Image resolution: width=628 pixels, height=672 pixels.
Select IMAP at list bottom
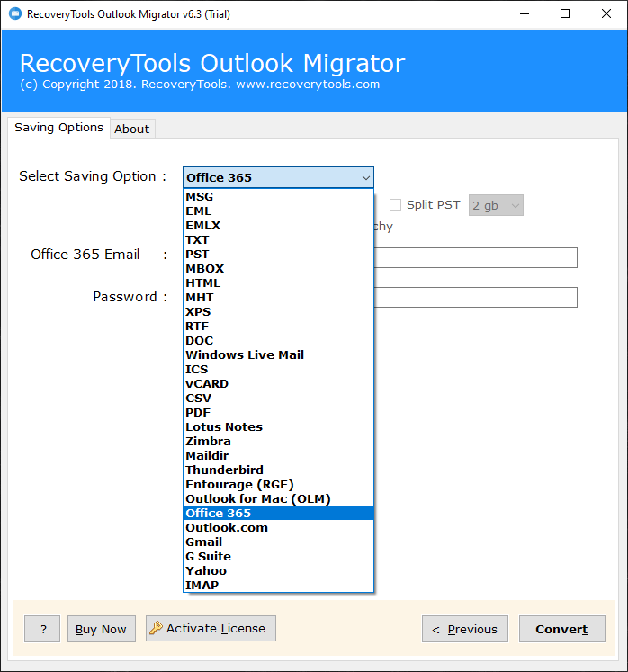(278, 585)
